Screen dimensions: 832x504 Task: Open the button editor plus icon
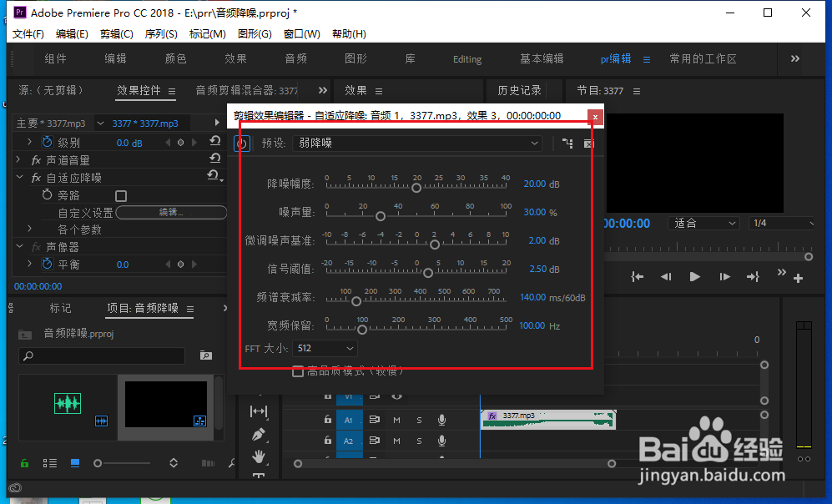(x=798, y=278)
